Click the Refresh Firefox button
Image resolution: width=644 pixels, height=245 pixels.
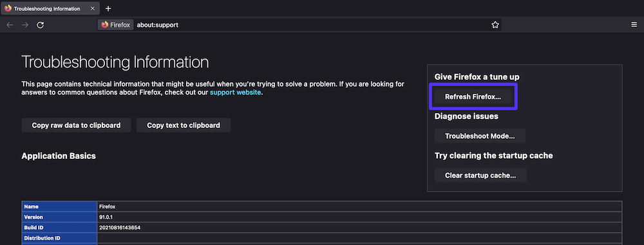tap(473, 97)
